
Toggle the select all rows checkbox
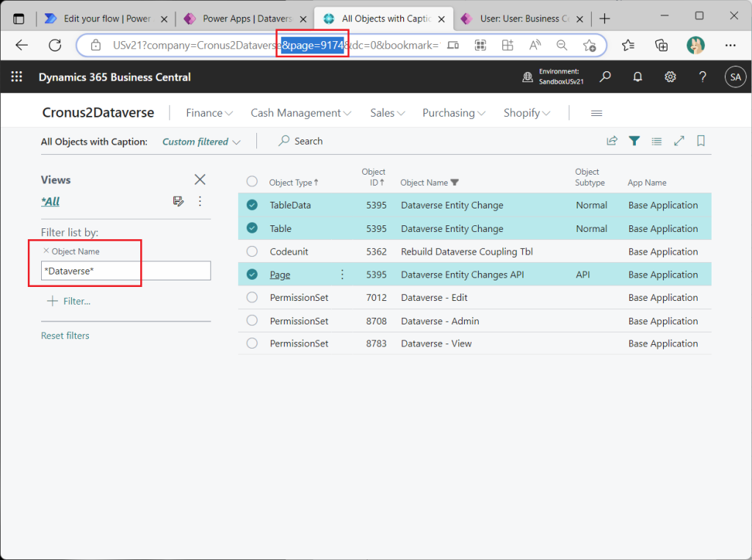click(252, 181)
